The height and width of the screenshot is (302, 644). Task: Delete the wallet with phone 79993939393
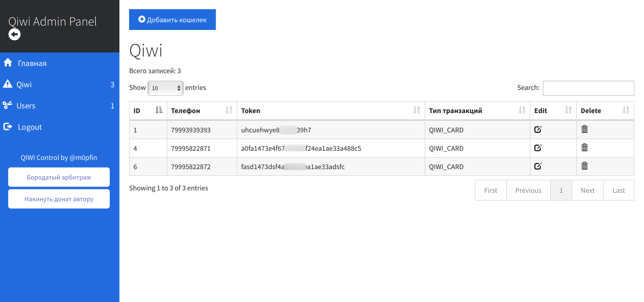pyautogui.click(x=585, y=129)
